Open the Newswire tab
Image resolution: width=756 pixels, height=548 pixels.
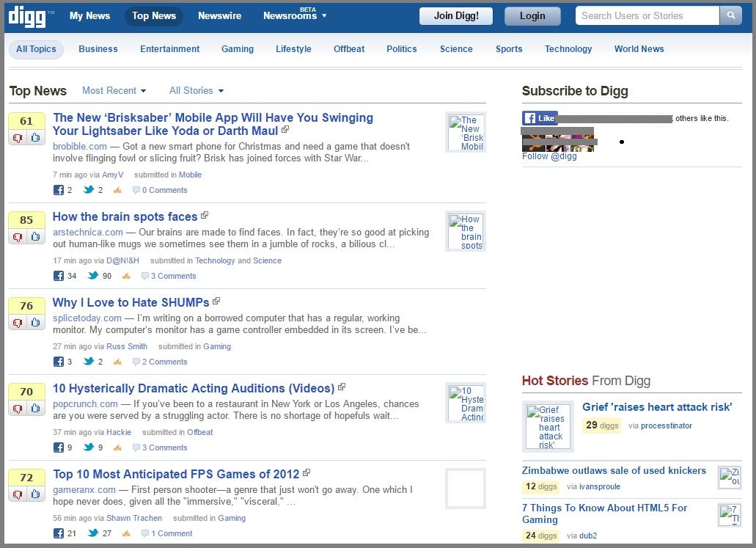coord(219,15)
